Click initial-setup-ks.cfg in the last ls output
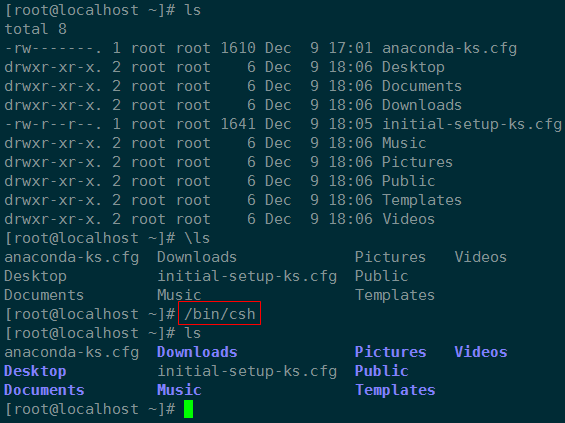This screenshot has height=423, width=565. tap(247, 371)
